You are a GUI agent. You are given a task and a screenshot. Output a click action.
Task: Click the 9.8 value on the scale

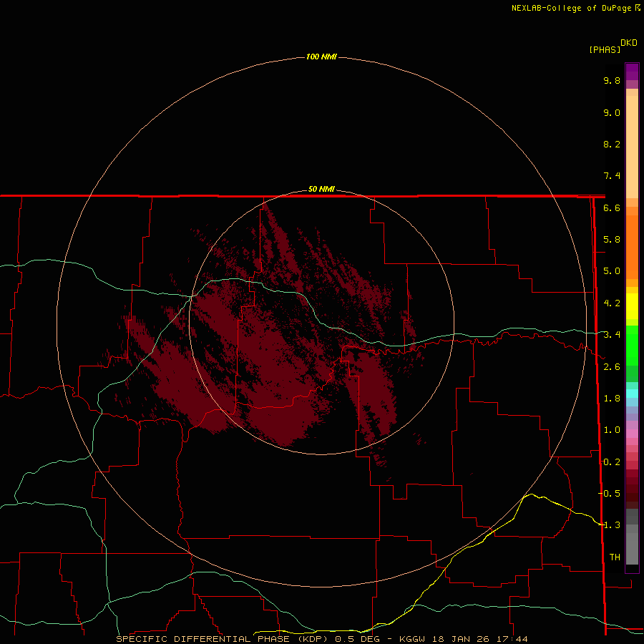[612, 80]
